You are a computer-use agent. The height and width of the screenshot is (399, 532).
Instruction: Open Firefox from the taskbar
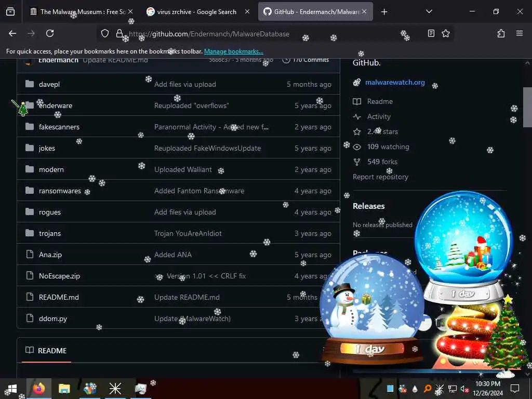coord(39,389)
